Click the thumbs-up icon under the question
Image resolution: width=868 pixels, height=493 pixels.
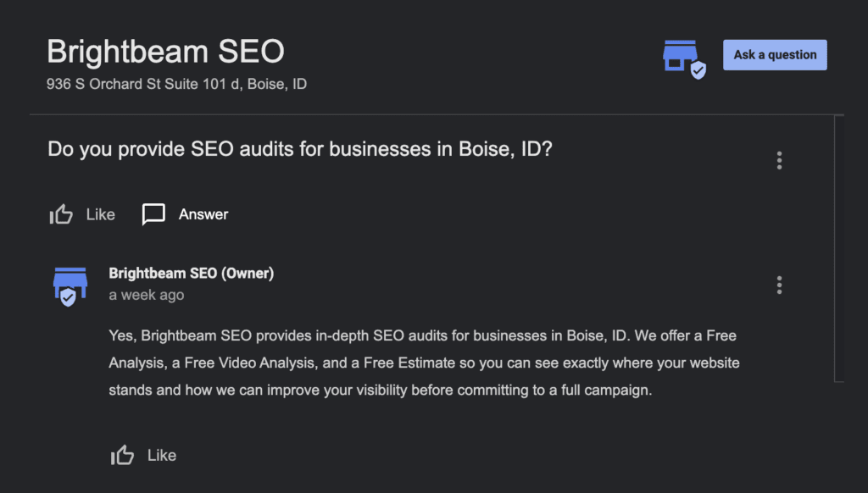point(61,214)
